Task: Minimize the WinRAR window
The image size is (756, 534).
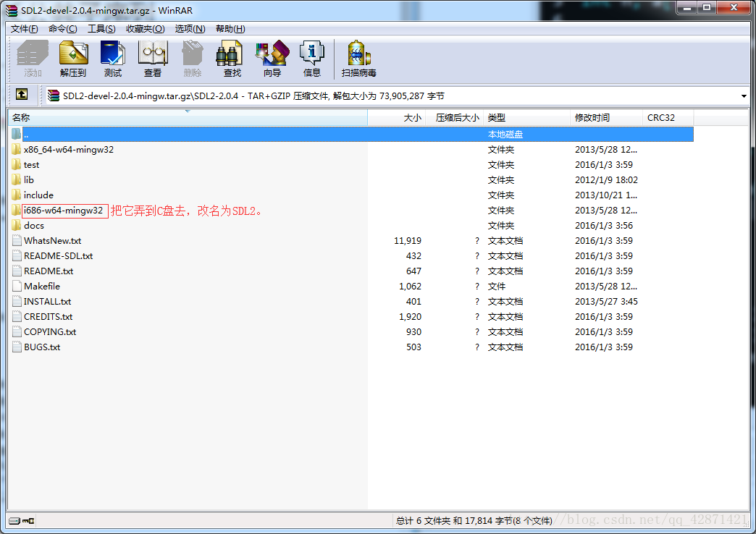Action: click(687, 8)
